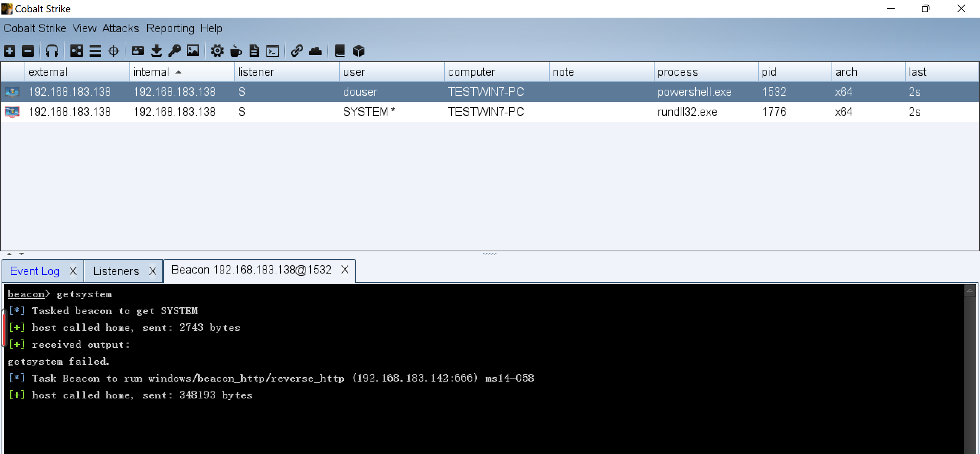This screenshot has height=454, width=980.
Task: Click 'getsystem failed.' output line
Action: tap(59, 361)
